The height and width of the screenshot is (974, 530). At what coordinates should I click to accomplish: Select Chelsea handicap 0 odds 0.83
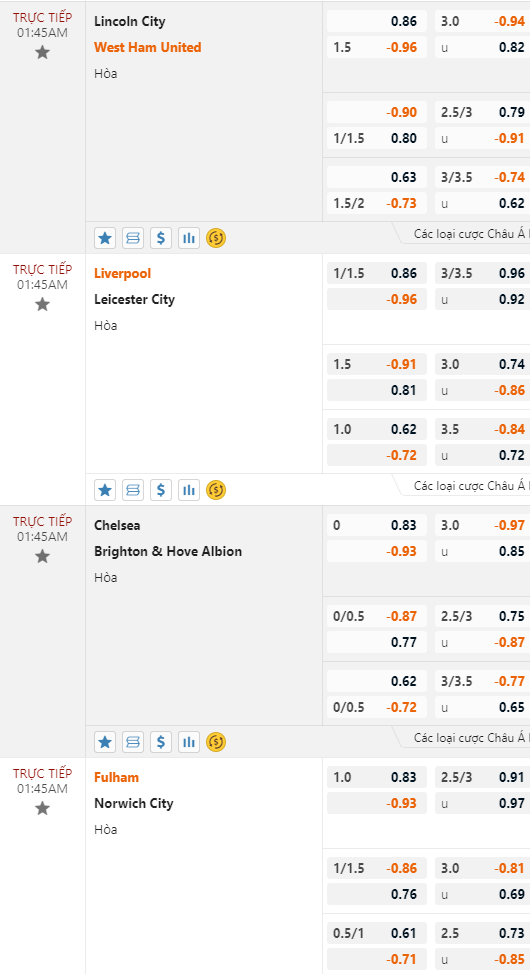pyautogui.click(x=377, y=526)
